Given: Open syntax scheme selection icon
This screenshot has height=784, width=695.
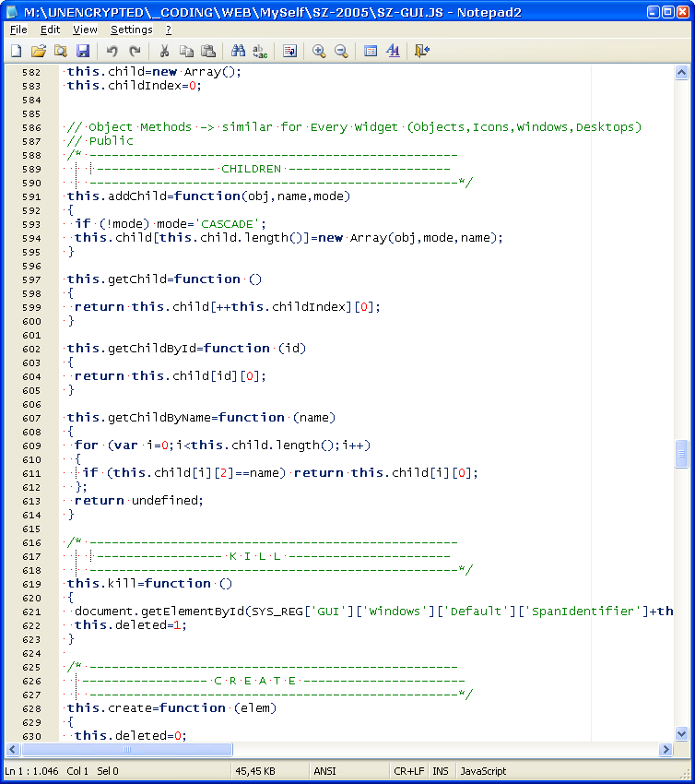Looking at the screenshot, I should pos(371,51).
